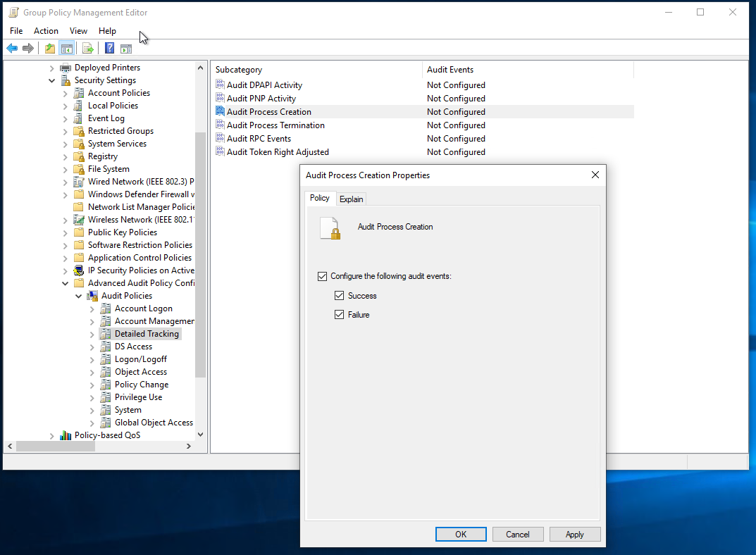
Task: Switch to the Explain tab
Action: pos(351,199)
